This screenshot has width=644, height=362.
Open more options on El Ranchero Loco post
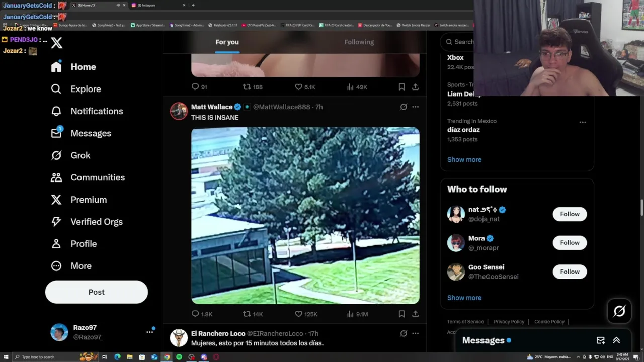415,333
